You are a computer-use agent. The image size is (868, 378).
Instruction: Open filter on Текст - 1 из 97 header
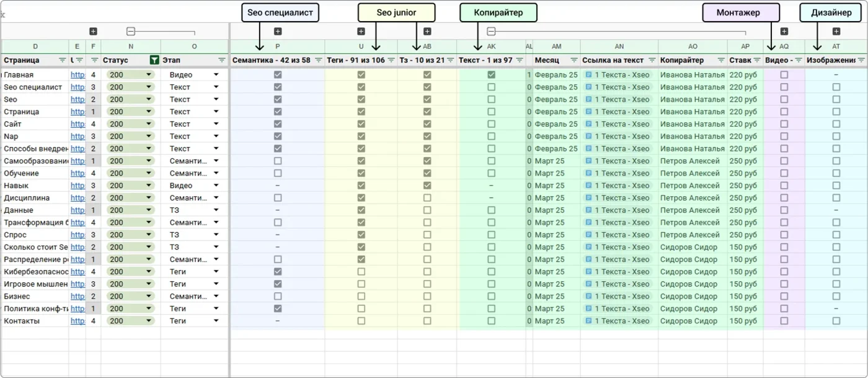coord(520,60)
